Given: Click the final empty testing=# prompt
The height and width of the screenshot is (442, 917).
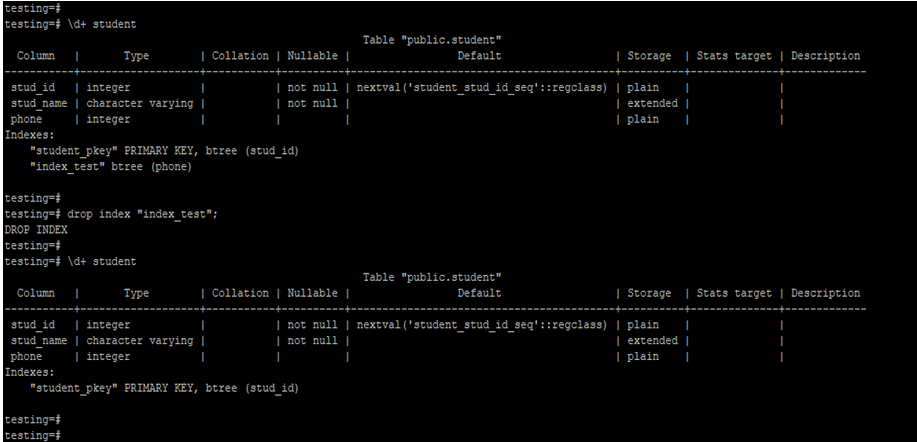Looking at the screenshot, I should point(33,435).
